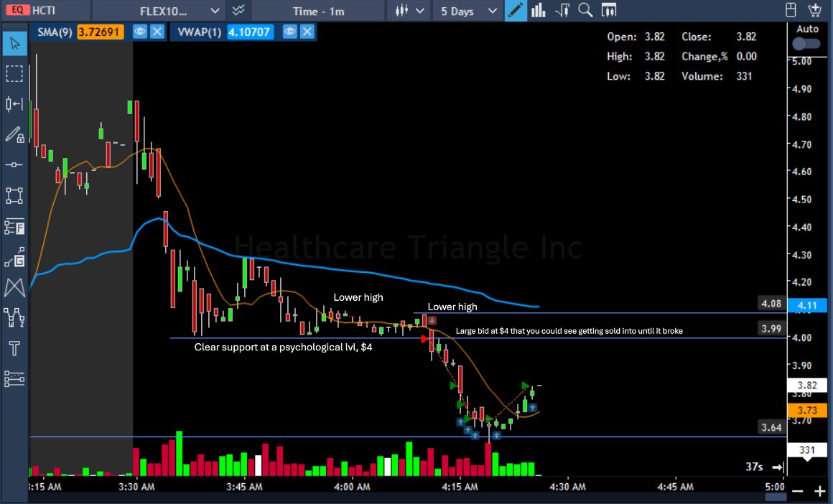This screenshot has height=504, width=833.
Task: Open the trading signals icon in toolbar
Action: pyautogui.click(x=562, y=10)
